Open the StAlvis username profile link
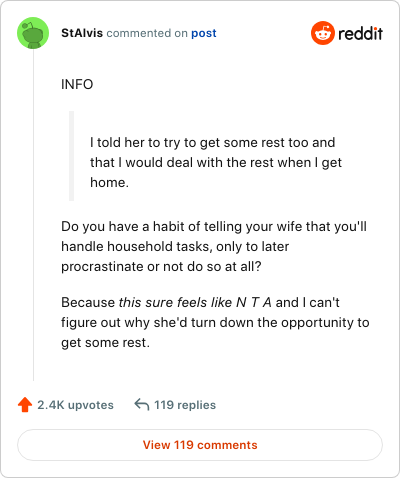The height and width of the screenshot is (478, 400). 82,33
